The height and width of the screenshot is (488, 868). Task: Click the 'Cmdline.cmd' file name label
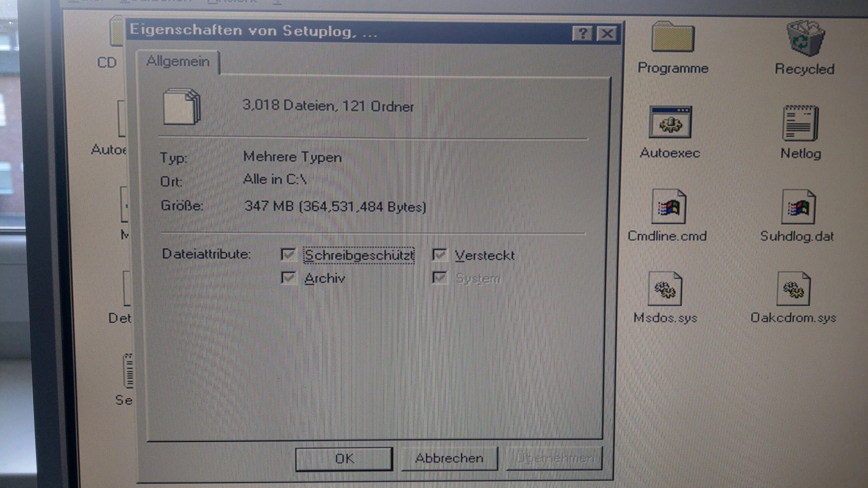(667, 236)
